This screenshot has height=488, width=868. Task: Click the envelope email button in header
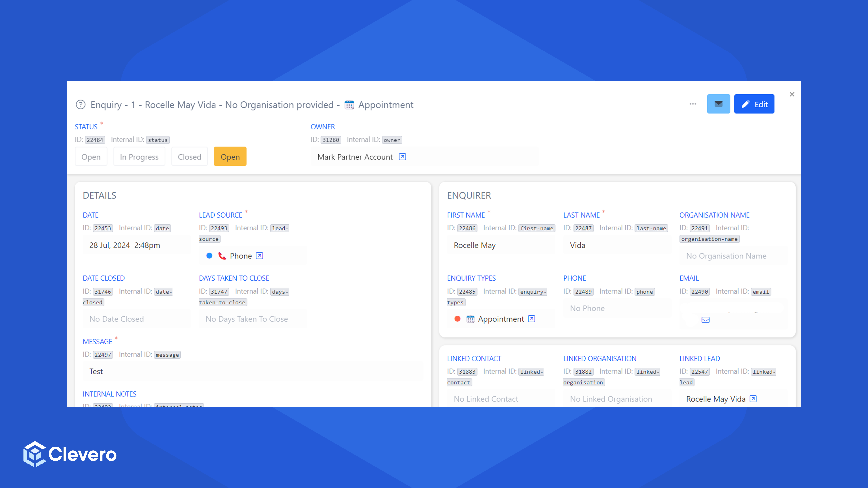coord(718,104)
